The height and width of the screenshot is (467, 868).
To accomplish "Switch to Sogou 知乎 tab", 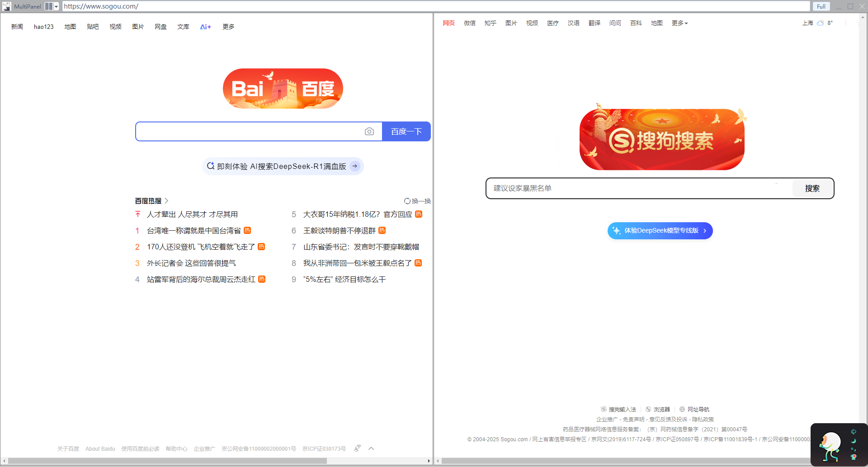I will click(x=491, y=23).
